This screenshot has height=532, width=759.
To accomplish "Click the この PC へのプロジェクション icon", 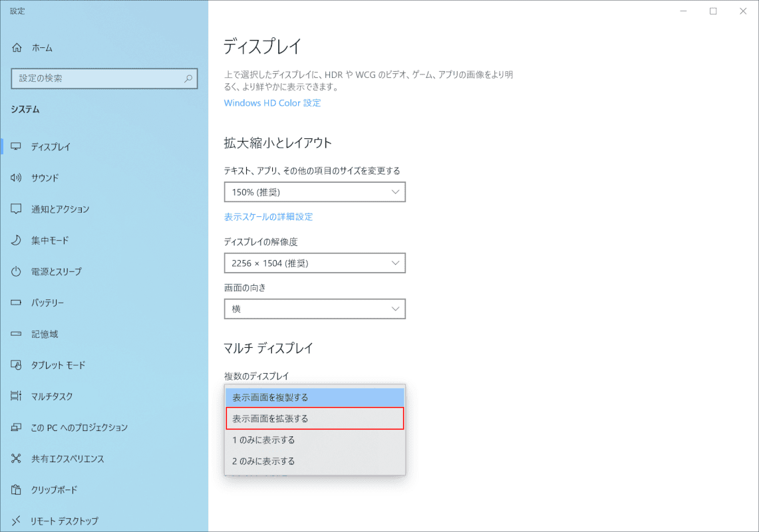I will click(x=16, y=428).
